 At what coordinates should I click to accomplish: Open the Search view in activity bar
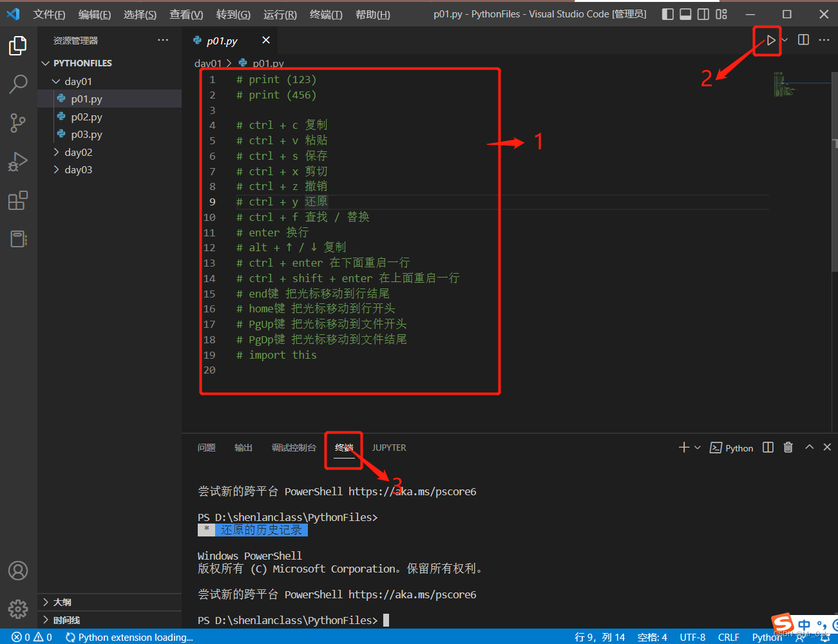coord(18,84)
